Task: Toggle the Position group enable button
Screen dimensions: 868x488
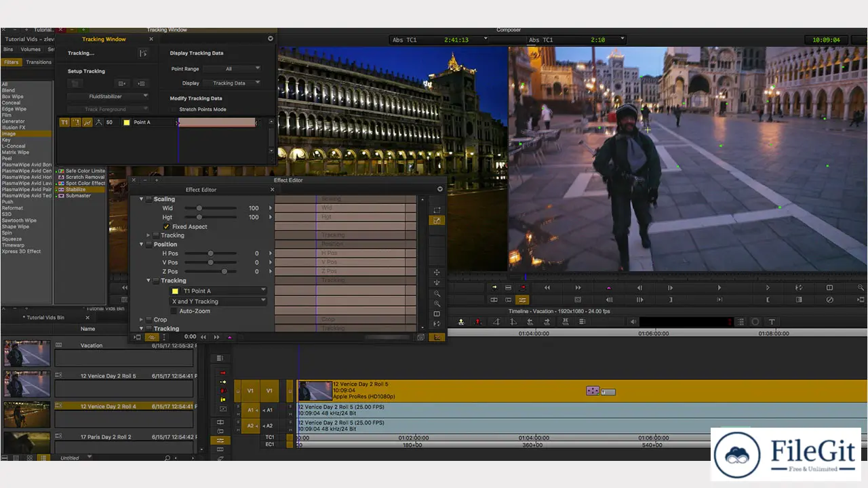Action: 149,244
